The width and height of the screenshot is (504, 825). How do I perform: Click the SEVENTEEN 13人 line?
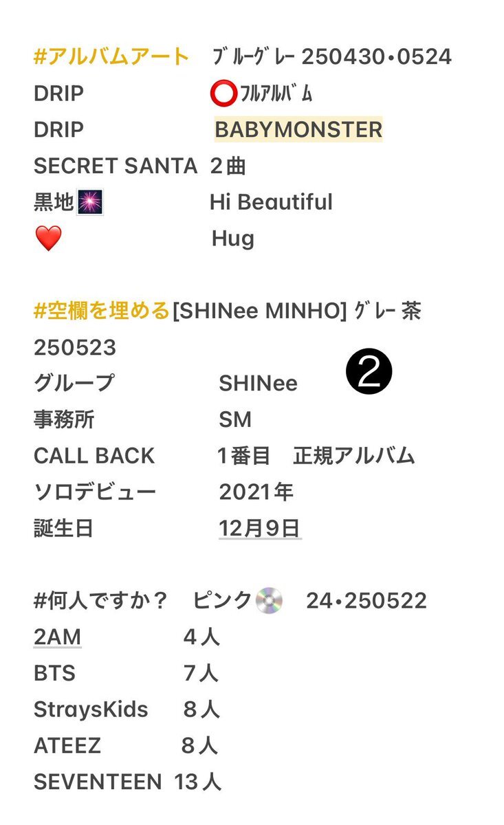[127, 782]
